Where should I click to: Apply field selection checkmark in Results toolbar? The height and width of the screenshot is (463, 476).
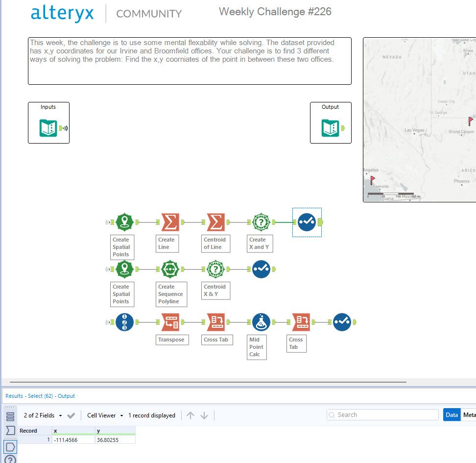71,415
